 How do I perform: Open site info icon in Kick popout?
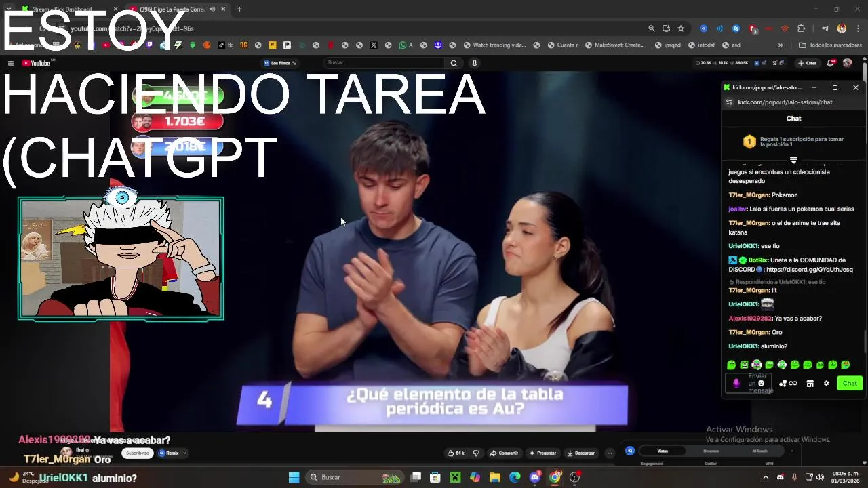point(729,102)
